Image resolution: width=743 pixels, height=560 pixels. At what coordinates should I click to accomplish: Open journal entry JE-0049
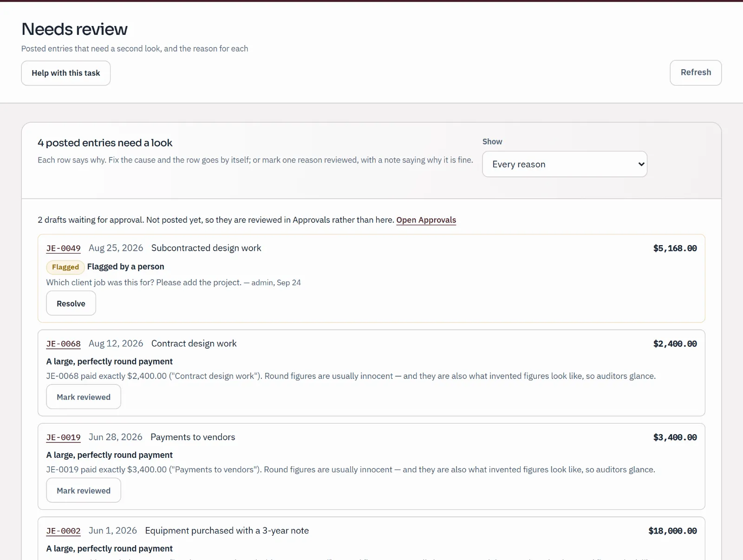click(x=63, y=248)
